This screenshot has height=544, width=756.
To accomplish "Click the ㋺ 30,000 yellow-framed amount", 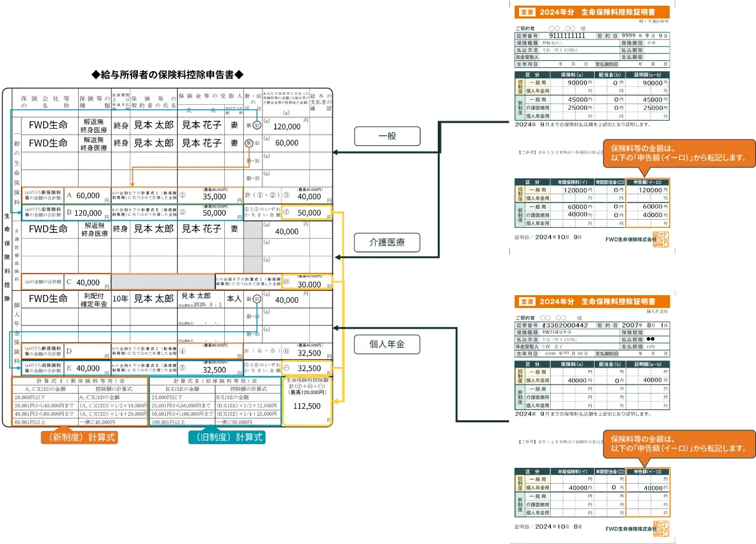I will [x=307, y=282].
